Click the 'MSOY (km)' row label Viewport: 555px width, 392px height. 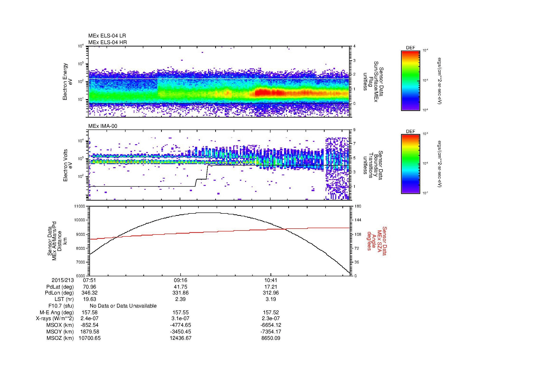(x=60, y=332)
